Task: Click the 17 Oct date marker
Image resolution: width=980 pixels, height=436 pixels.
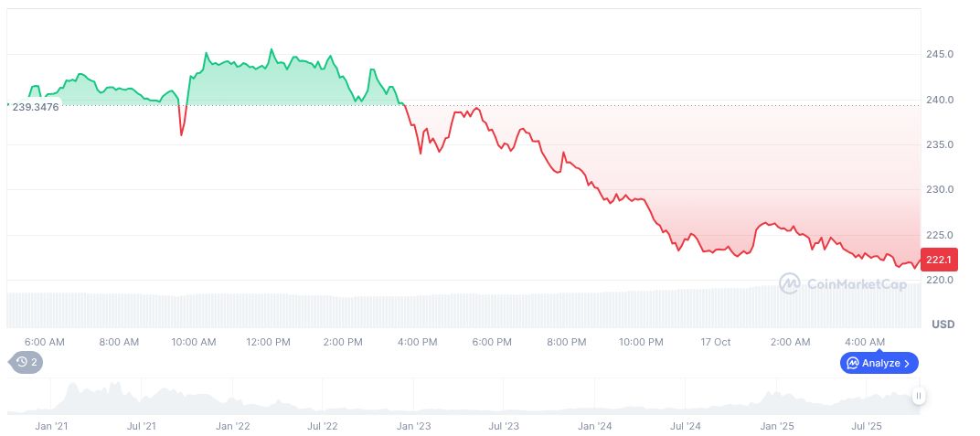Action: tap(716, 342)
